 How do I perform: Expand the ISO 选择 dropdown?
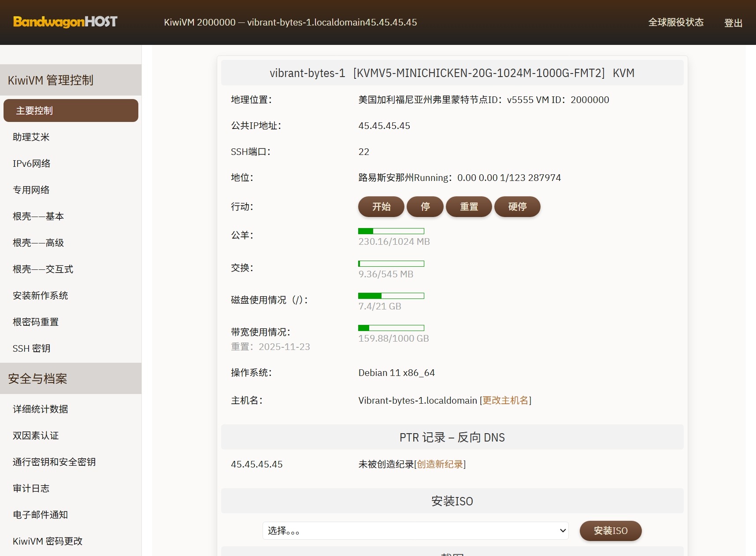click(415, 531)
